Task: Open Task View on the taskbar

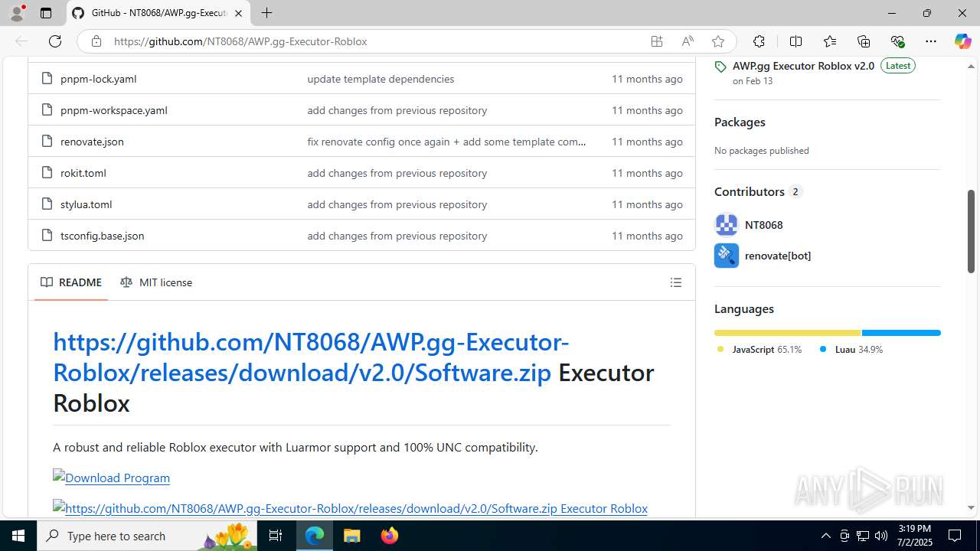Action: (x=276, y=536)
